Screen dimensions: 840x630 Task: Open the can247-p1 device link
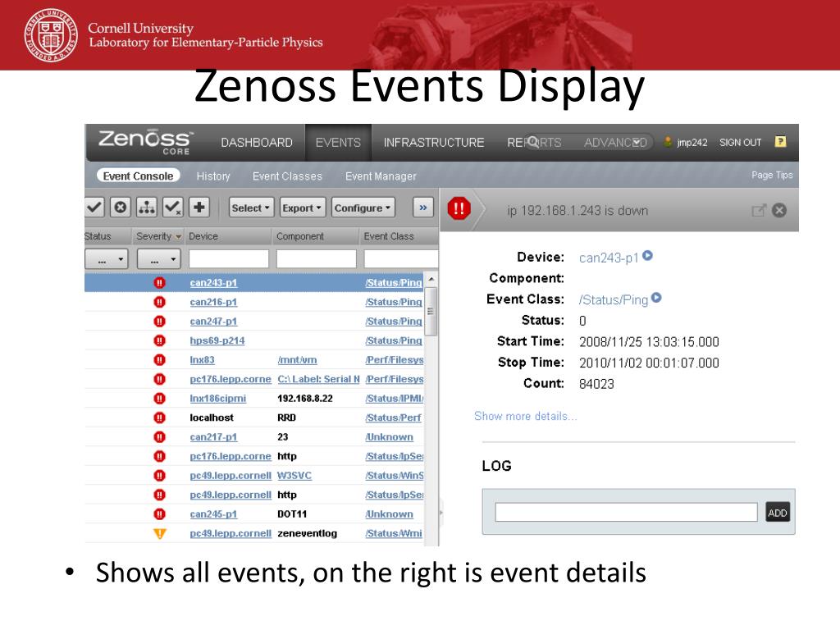(x=213, y=322)
